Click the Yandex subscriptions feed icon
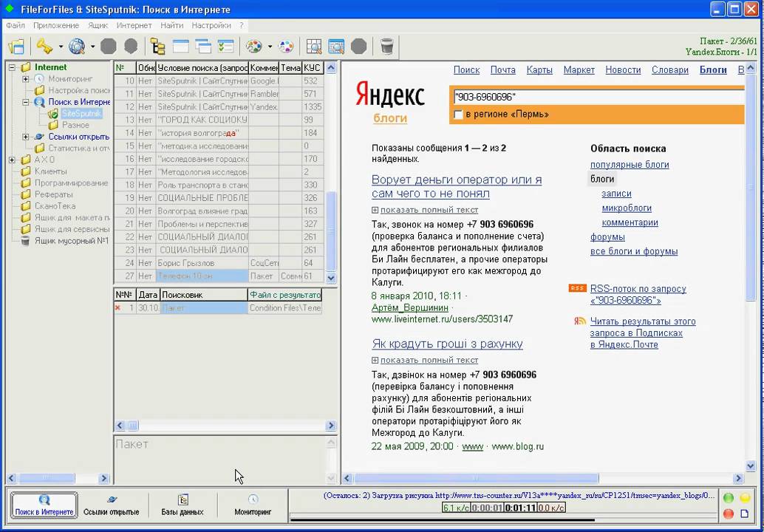This screenshot has width=764, height=532. 580,321
